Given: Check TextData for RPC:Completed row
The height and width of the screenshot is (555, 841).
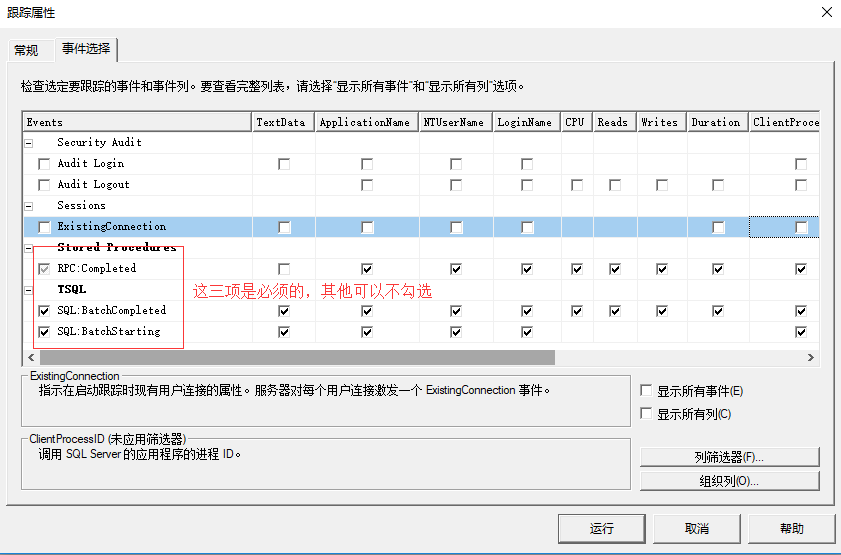Looking at the screenshot, I should [284, 269].
